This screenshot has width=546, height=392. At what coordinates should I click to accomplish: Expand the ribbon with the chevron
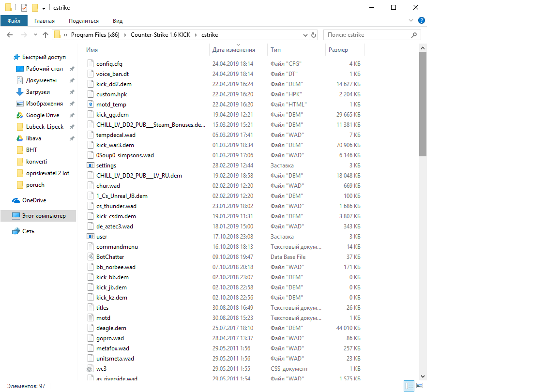[411, 20]
